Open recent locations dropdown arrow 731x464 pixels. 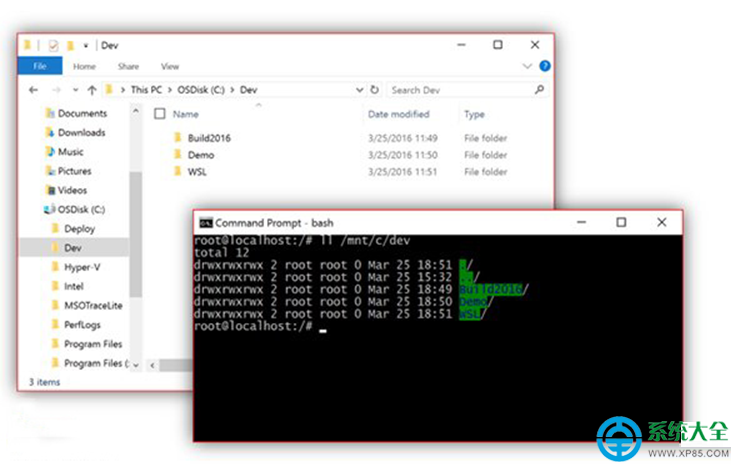pos(76,90)
